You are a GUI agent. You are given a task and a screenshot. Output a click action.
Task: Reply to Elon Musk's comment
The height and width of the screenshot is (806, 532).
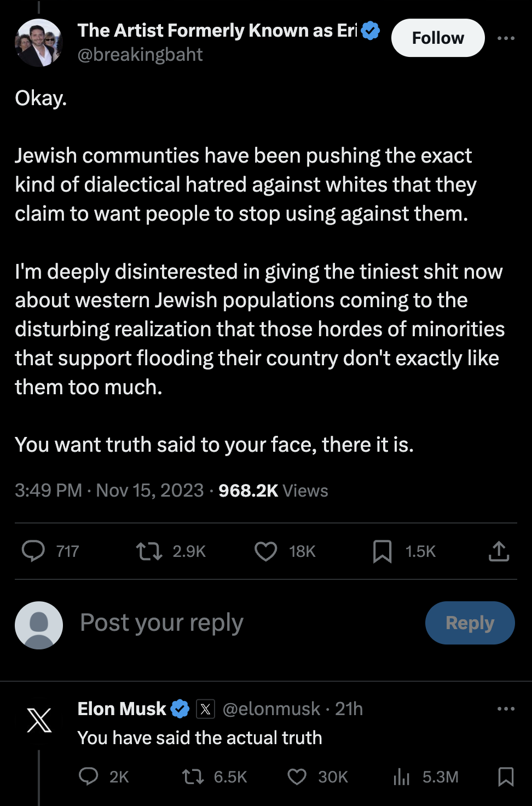tap(89, 776)
